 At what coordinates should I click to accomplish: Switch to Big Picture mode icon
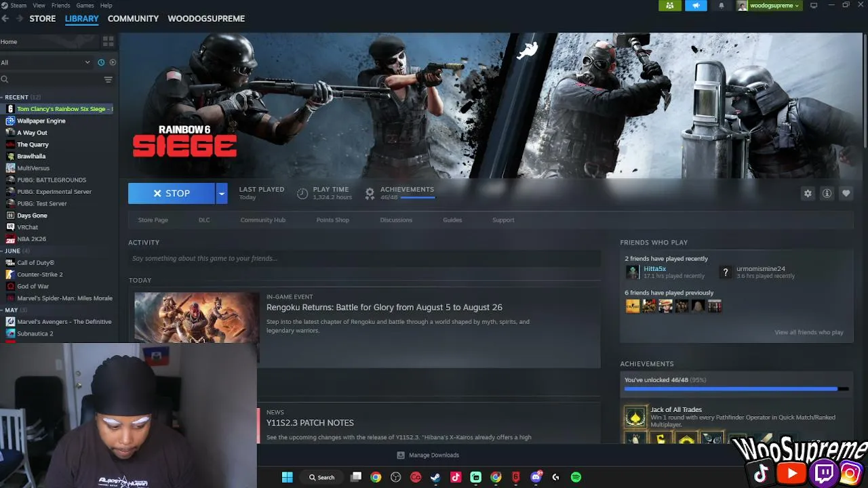[814, 5]
